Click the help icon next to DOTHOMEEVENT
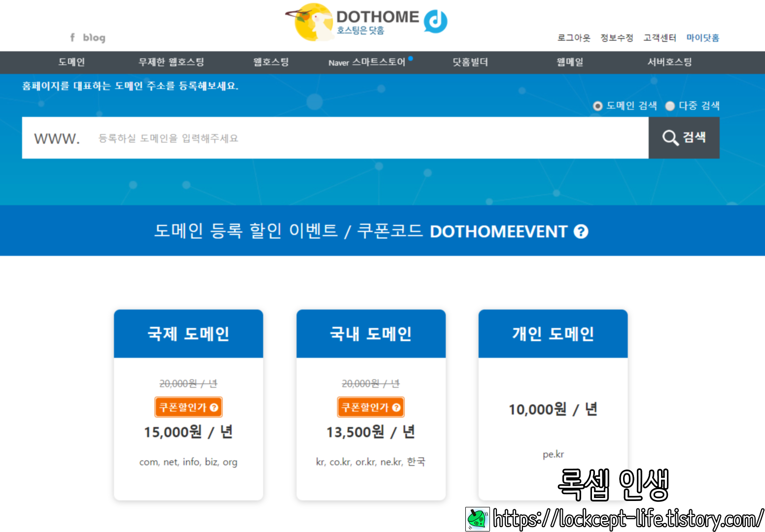The height and width of the screenshot is (532, 765). tap(581, 232)
